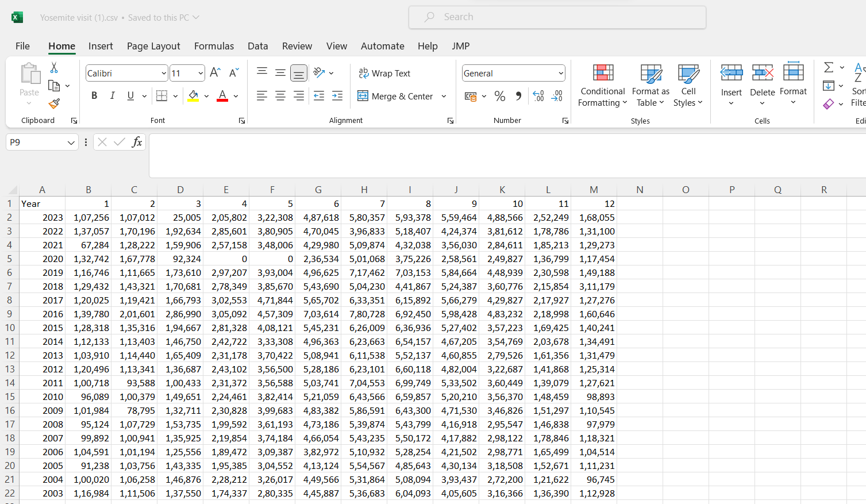Click Cell Styles
This screenshot has height=504, width=866.
688,86
